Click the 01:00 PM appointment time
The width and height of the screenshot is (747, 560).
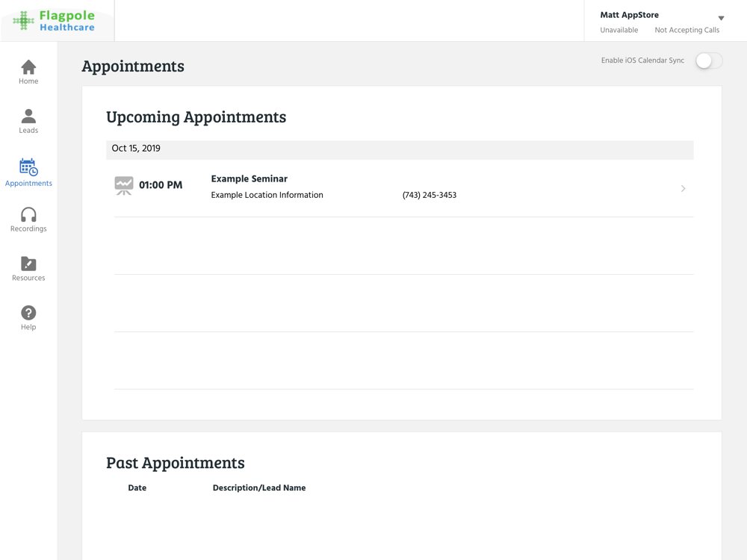[161, 184]
